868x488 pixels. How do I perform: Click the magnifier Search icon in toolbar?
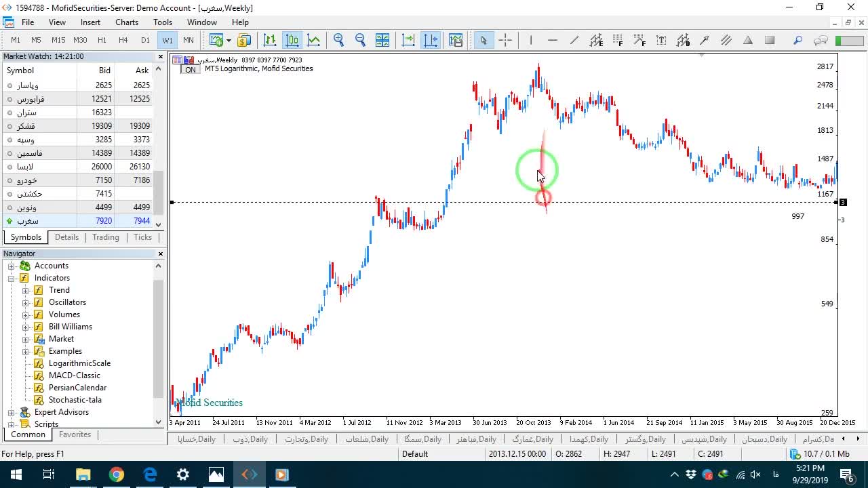798,40
